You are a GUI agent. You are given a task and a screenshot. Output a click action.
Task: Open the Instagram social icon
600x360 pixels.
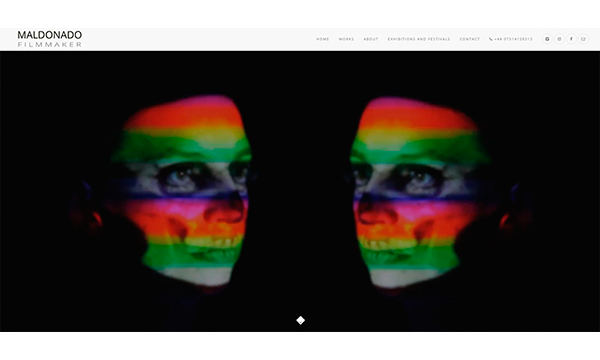tap(559, 39)
